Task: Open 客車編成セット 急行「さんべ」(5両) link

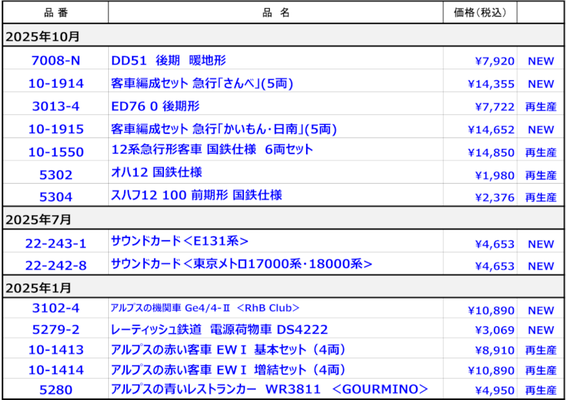Action: pyautogui.click(x=202, y=84)
